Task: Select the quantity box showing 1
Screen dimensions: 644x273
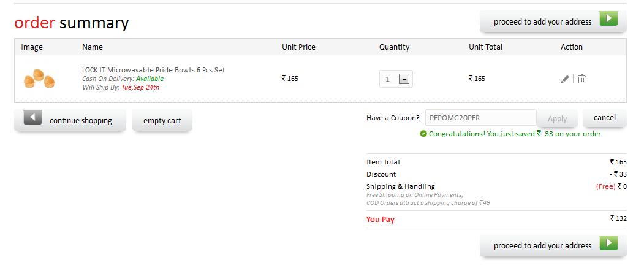Action: (396, 79)
